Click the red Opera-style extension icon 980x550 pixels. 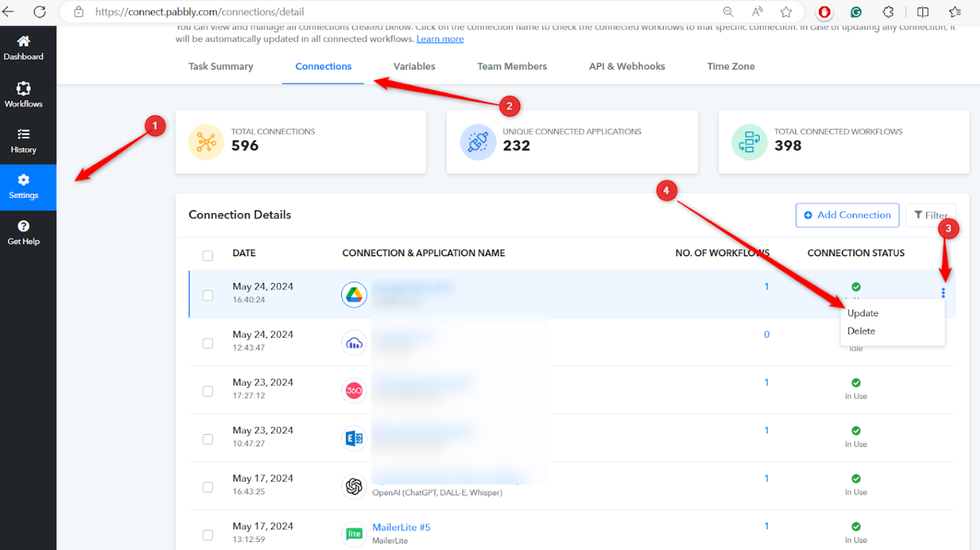tap(825, 12)
